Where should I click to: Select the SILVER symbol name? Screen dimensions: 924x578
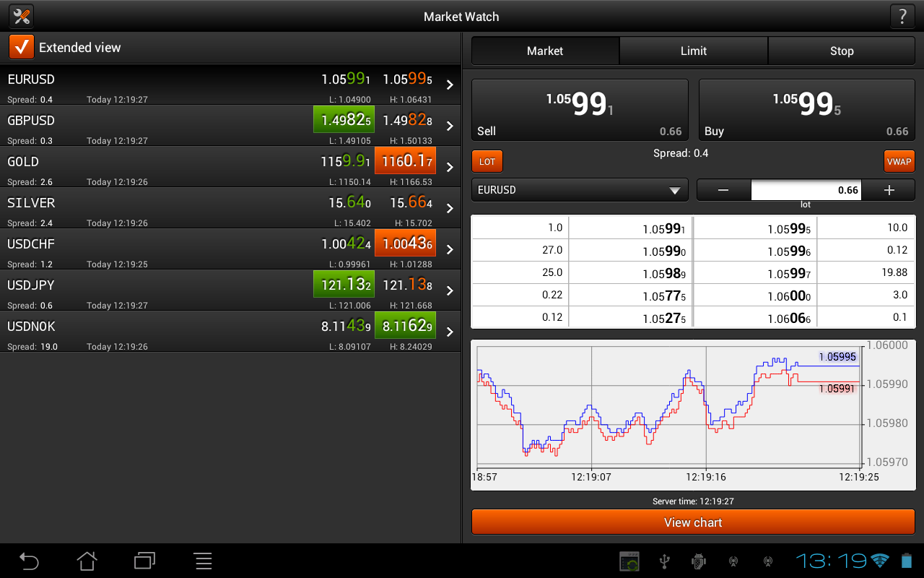[x=31, y=203]
